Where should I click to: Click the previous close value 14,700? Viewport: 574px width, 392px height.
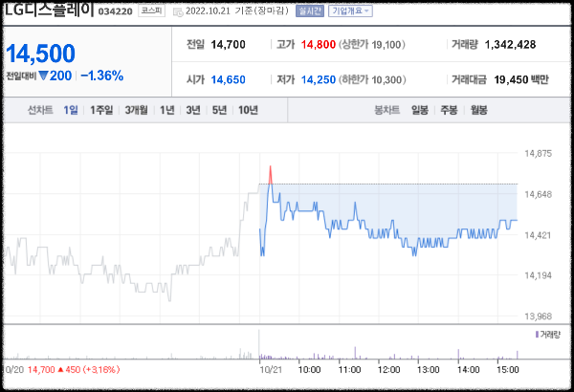tap(228, 45)
